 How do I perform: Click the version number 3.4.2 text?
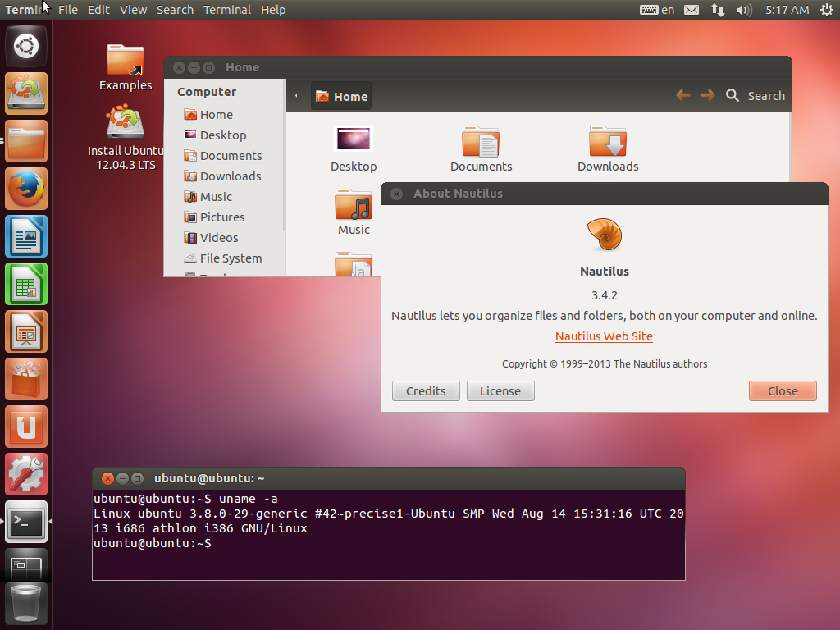(605, 295)
